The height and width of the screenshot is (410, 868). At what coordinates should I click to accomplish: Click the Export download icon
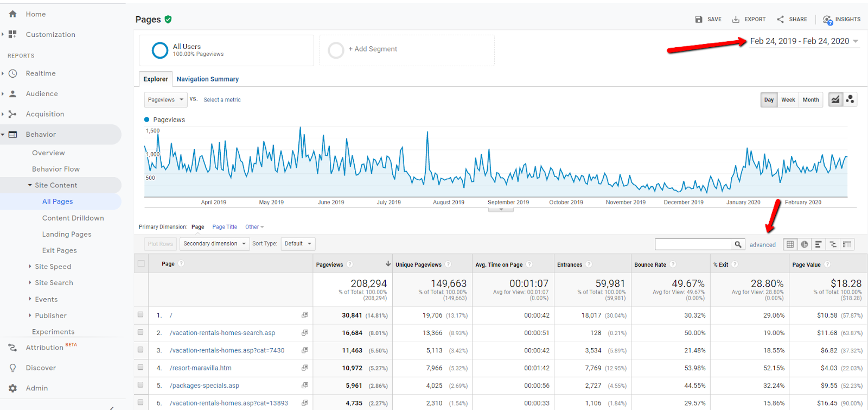(x=736, y=20)
